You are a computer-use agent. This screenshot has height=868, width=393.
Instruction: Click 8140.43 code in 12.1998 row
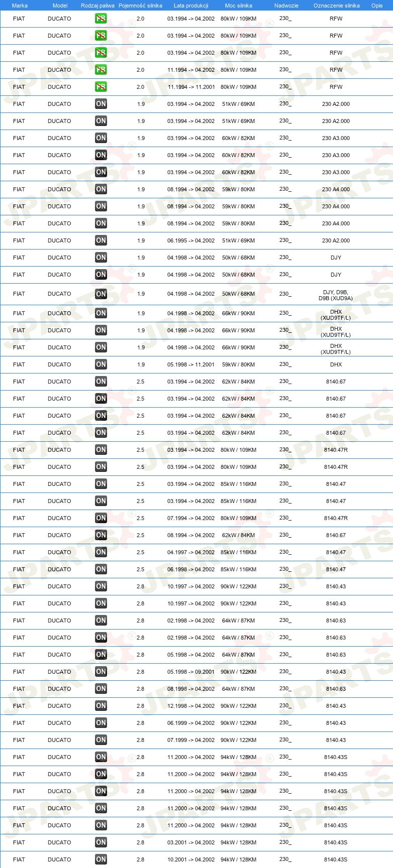coord(336,706)
